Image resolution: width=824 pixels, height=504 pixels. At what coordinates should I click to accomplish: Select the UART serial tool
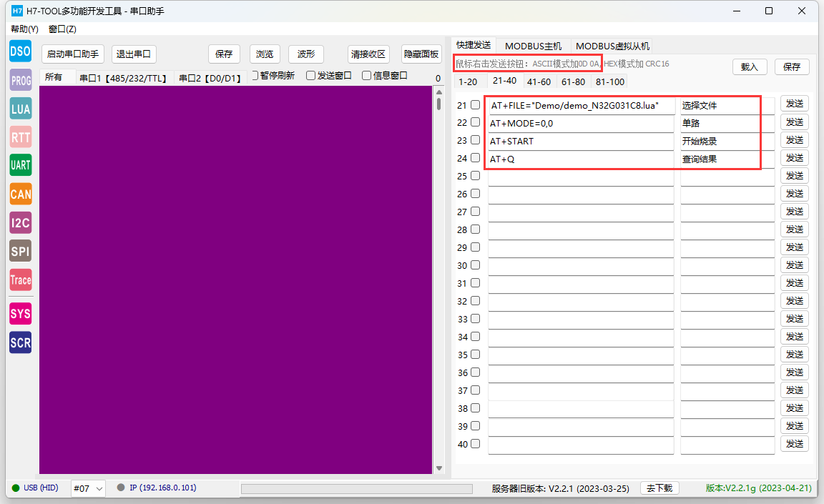(21, 165)
